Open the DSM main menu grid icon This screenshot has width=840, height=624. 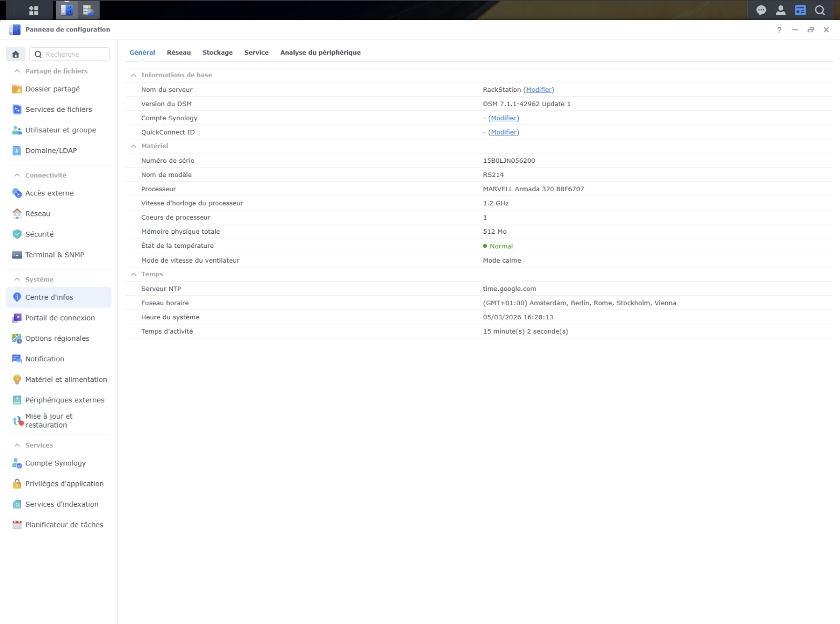34,10
